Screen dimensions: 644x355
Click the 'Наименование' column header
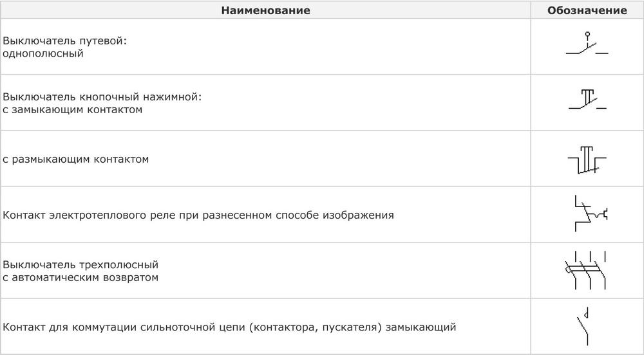point(265,11)
